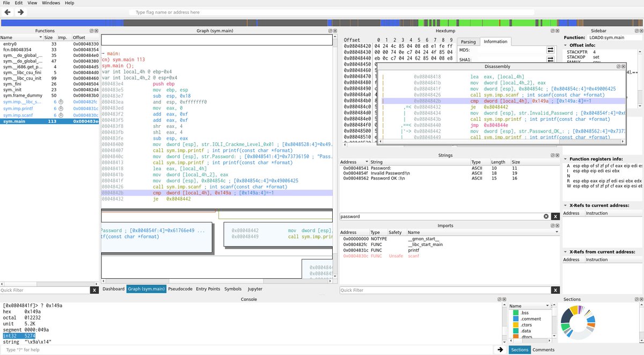Select sym.main in the Functions list
644x355 pixels.
49,121
